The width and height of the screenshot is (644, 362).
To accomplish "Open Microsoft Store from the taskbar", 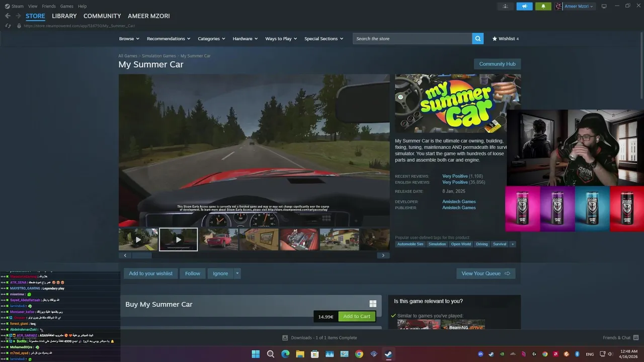I will tap(315, 354).
